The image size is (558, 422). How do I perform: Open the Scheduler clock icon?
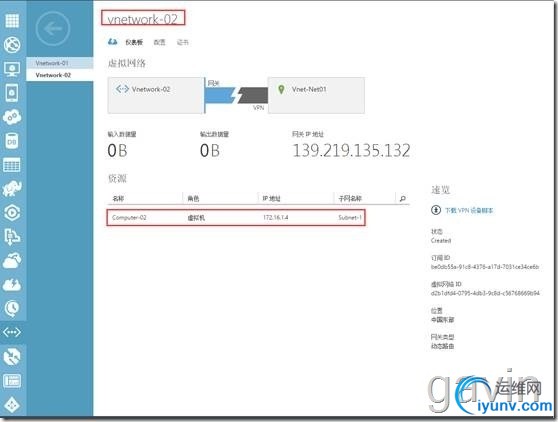point(12,308)
